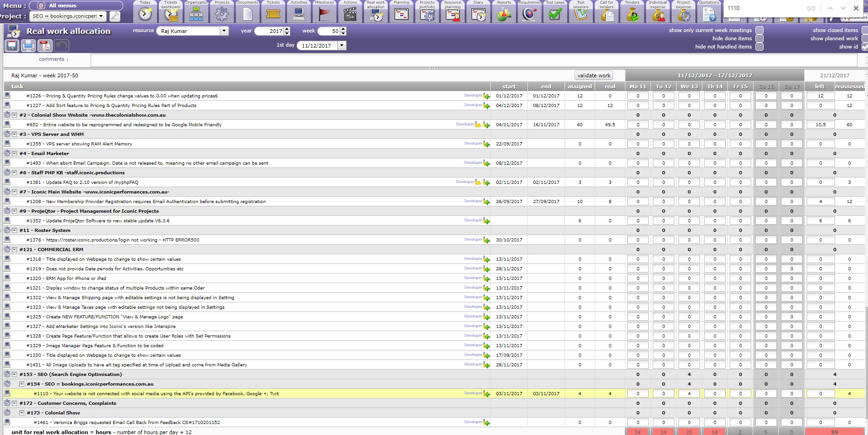Image resolution: width=868 pixels, height=435 pixels.
Task: Open the All menus selector
Action: [x=76, y=5]
